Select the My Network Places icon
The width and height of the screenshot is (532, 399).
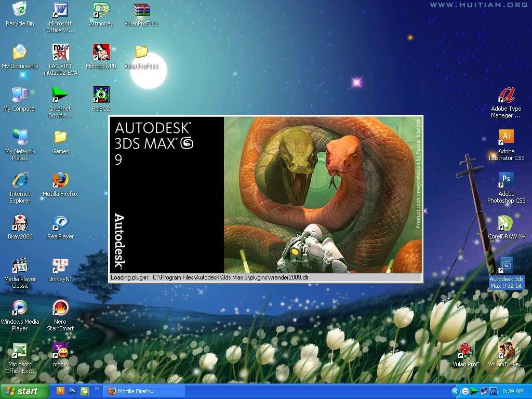click(20, 145)
